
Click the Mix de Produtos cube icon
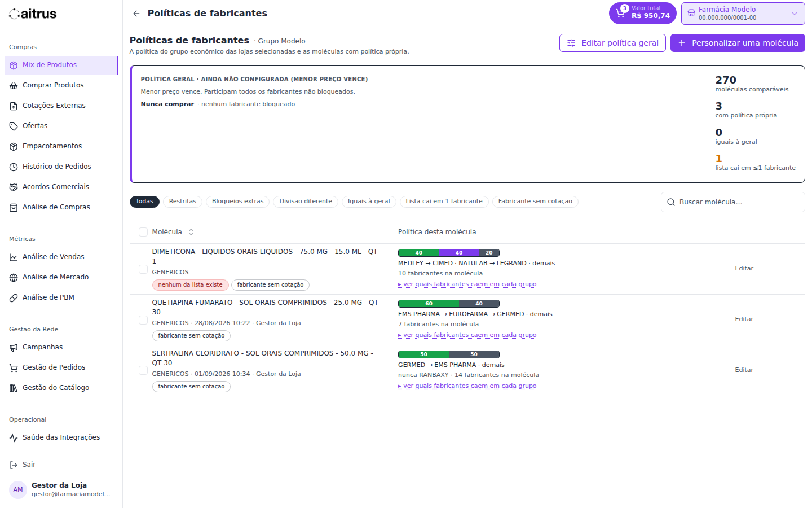(x=14, y=65)
